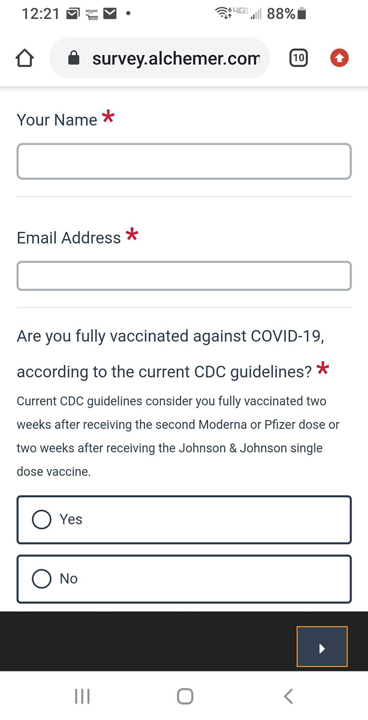368x720 pixels.
Task: Tap the Android recent apps icon
Action: click(82, 696)
